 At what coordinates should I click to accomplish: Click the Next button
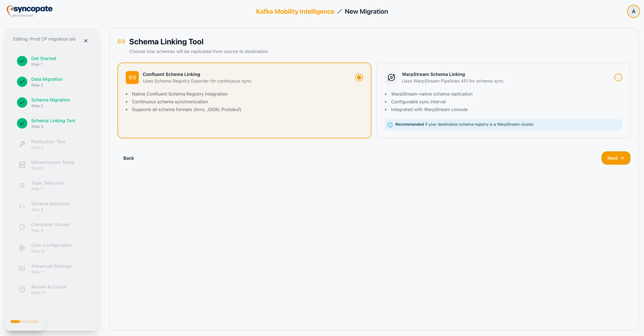[x=616, y=158]
